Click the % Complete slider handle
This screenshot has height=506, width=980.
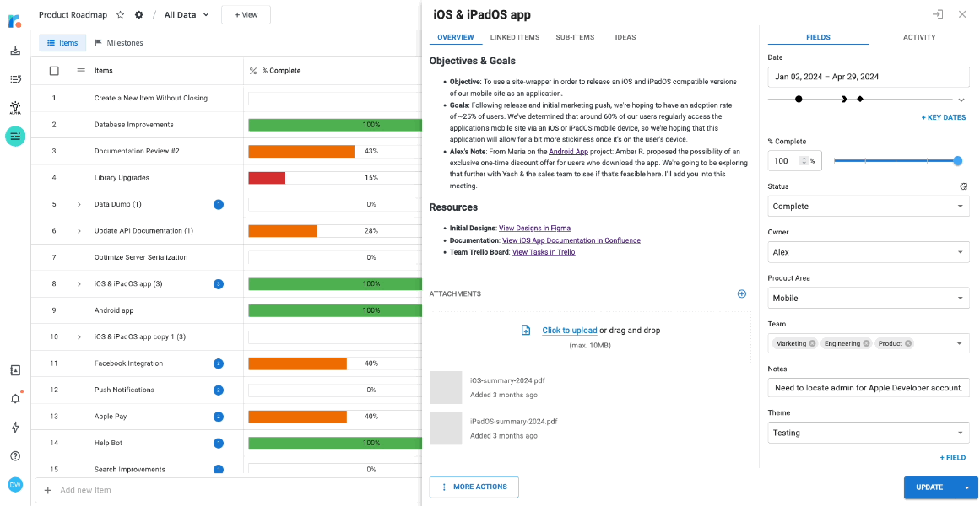point(957,160)
